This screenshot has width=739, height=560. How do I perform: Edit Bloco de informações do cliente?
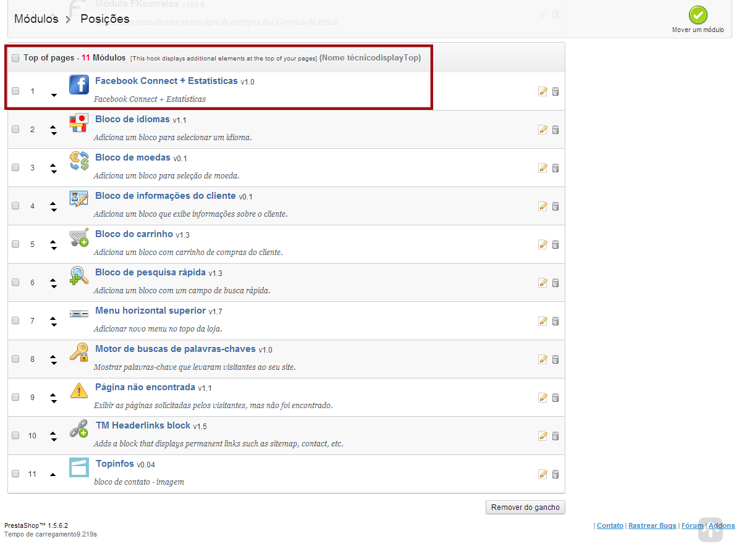[543, 206]
